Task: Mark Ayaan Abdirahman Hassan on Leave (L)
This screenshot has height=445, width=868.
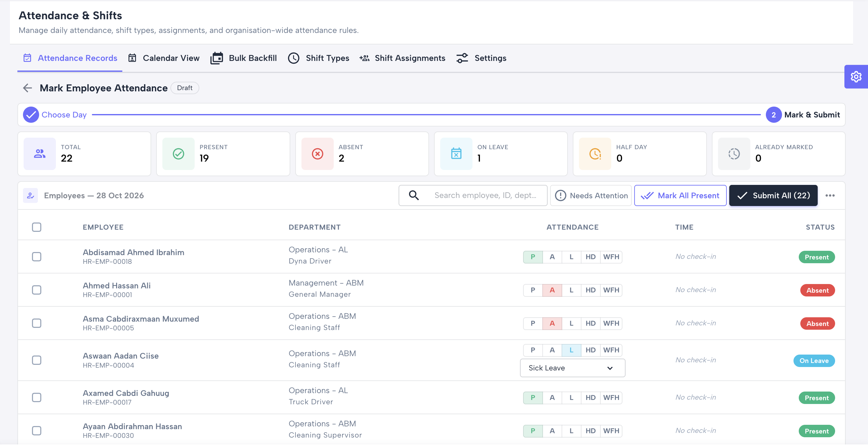Action: click(571, 431)
